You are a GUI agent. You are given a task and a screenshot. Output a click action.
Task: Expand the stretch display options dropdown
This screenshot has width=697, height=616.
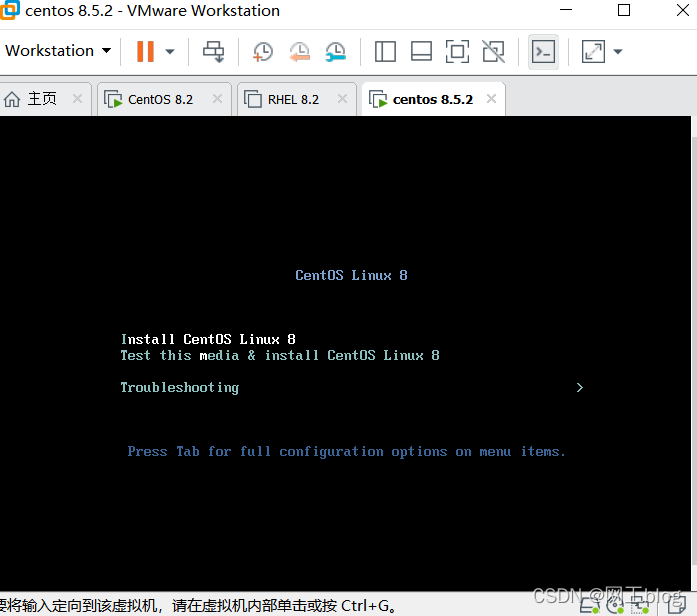[x=618, y=52]
